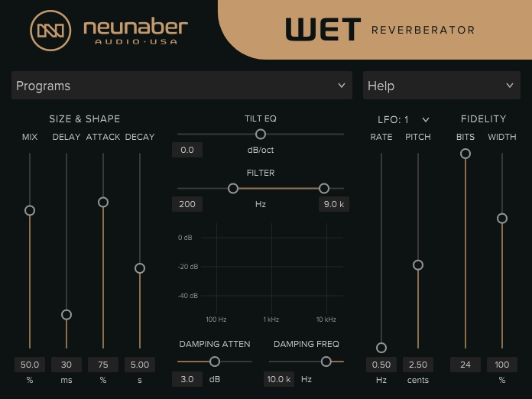This screenshot has width=532, height=399.
Task: Click the FIDELITY heading
Action: 484,118
